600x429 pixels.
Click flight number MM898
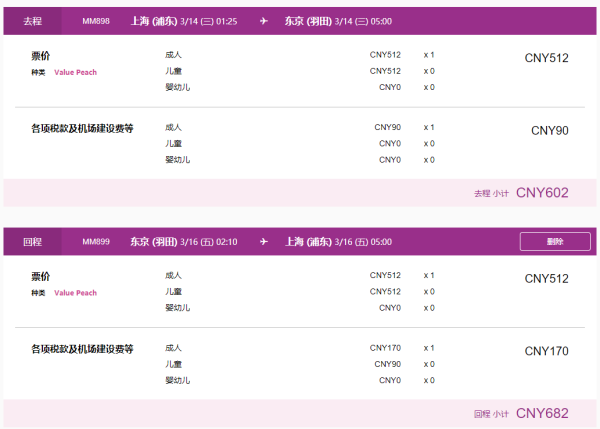tap(96, 21)
